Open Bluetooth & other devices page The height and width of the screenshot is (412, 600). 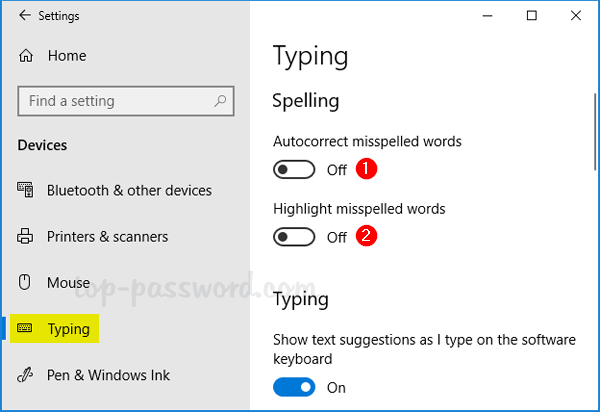pos(129,190)
